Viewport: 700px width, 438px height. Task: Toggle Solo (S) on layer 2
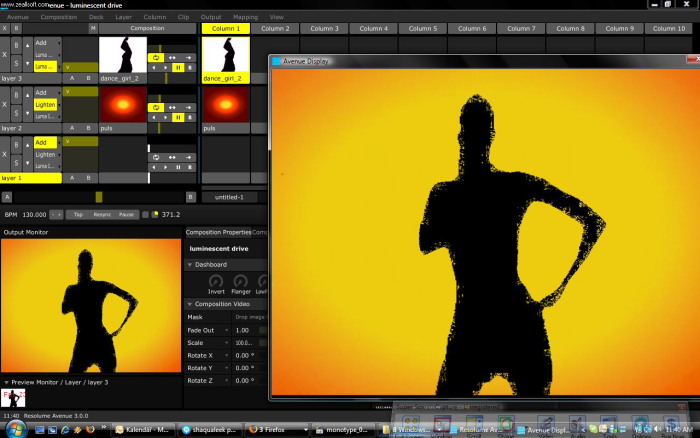16,113
